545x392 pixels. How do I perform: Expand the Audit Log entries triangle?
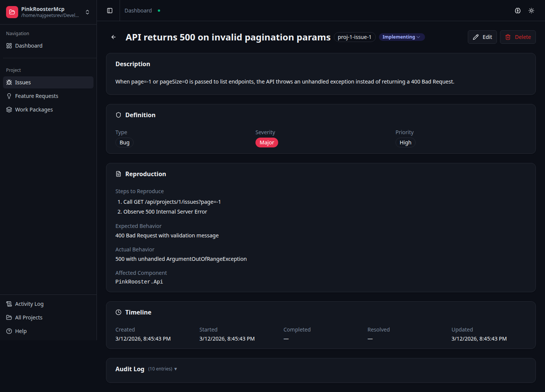pyautogui.click(x=176, y=369)
